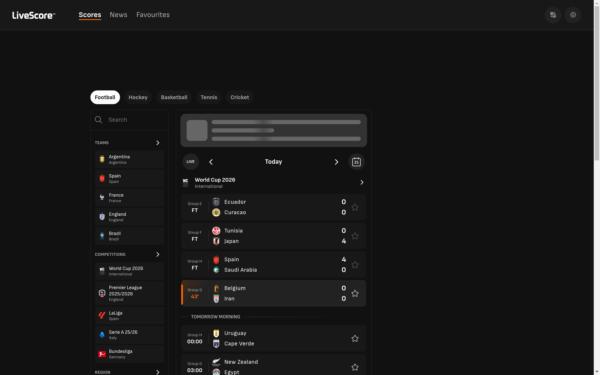Click the Ecuador crest in match list
This screenshot has height=375, width=600.
216,202
